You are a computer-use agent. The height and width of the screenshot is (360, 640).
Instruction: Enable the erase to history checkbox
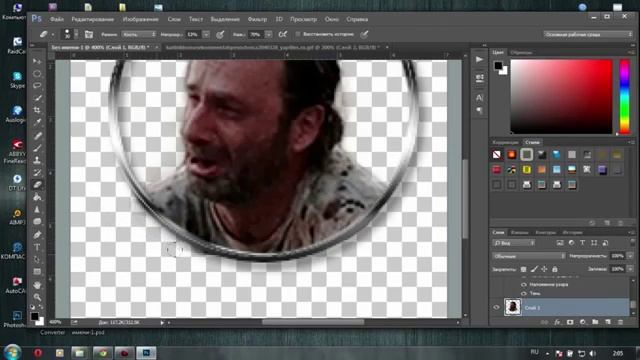[298, 34]
